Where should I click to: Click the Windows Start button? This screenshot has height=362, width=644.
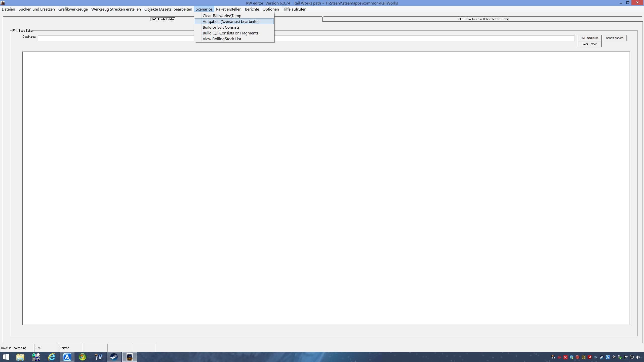pos(6,357)
